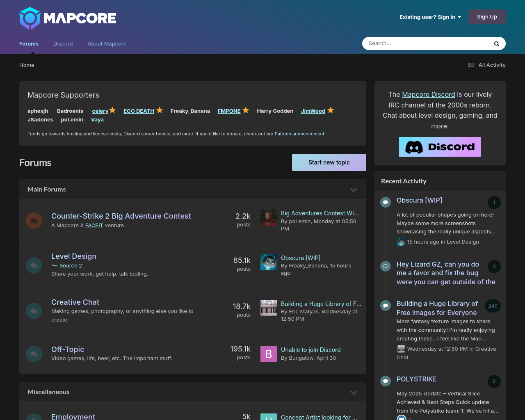525x420 pixels.
Task: Click the reply count badge 1 for Obscura
Action: [x=494, y=203]
